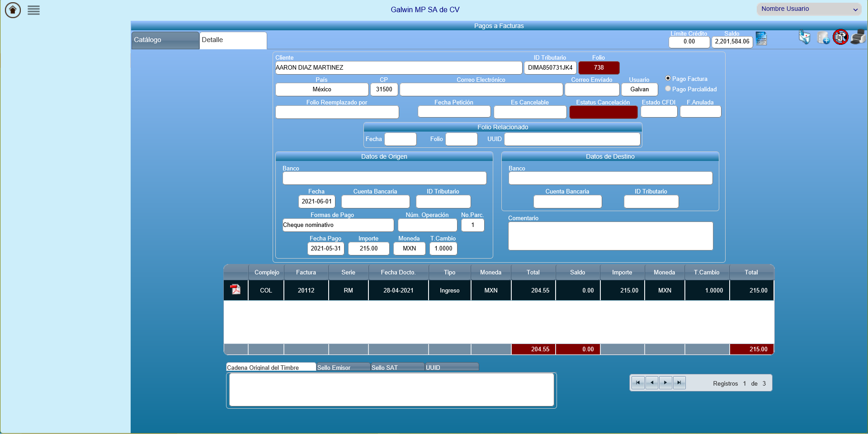868x434 pixels.
Task: Print the payment with printer icon
Action: (858, 37)
